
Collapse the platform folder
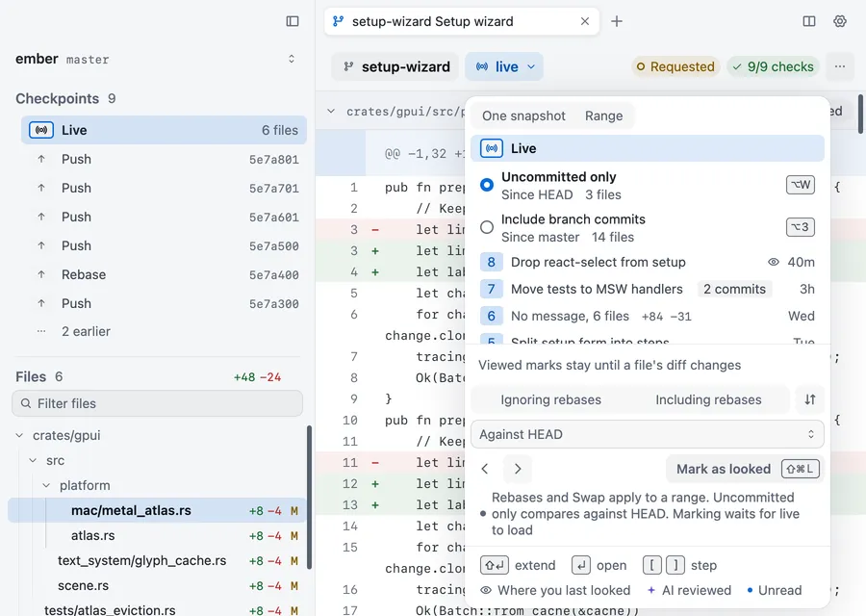[46, 486]
